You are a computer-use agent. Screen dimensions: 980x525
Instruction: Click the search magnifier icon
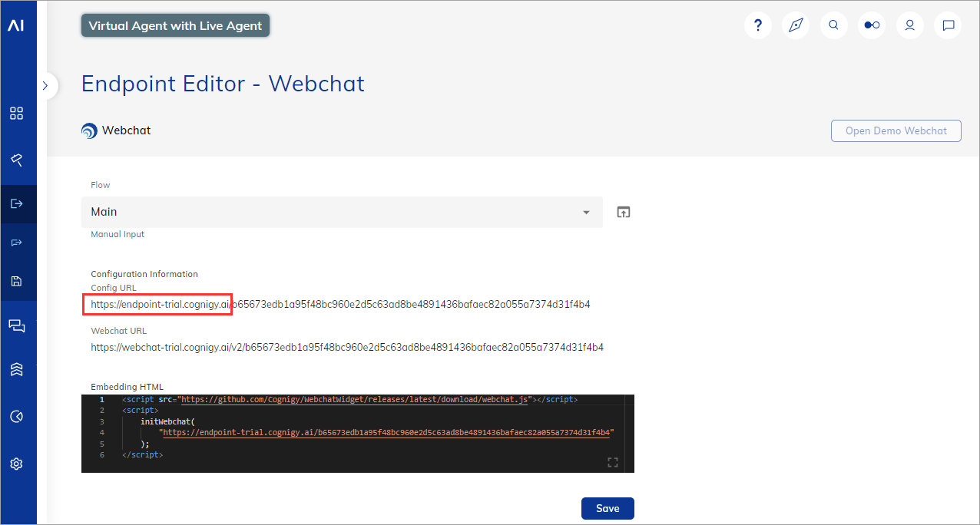pyautogui.click(x=833, y=25)
